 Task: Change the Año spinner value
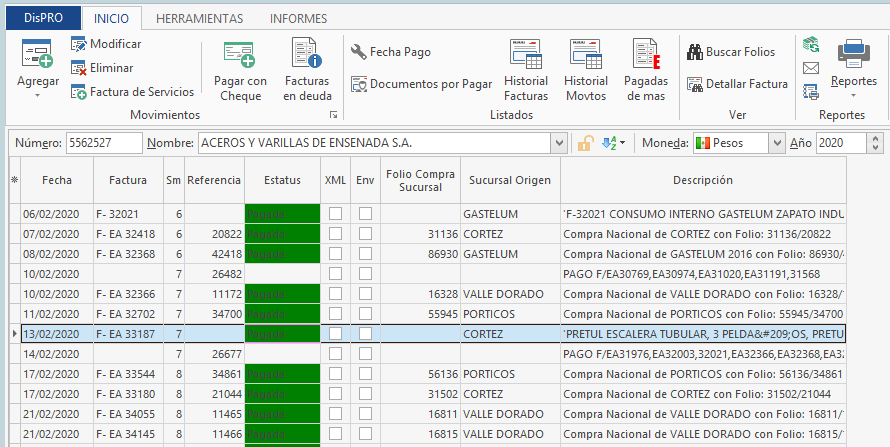coord(875,144)
